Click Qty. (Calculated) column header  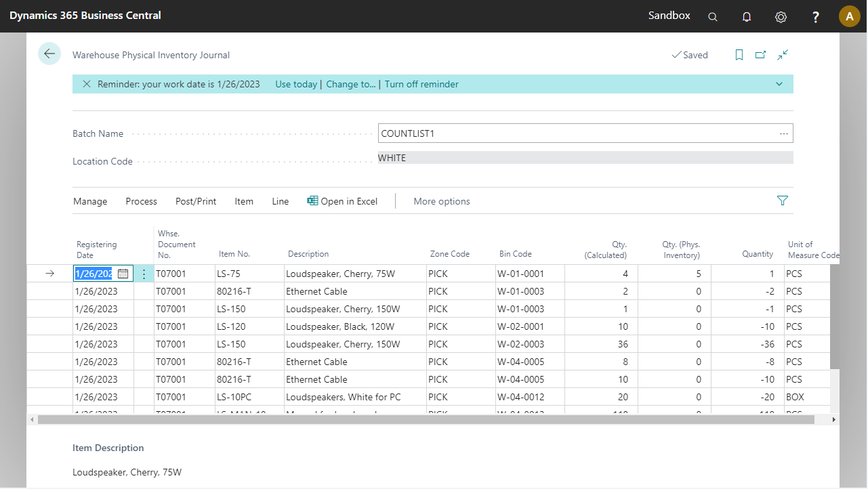click(x=605, y=250)
